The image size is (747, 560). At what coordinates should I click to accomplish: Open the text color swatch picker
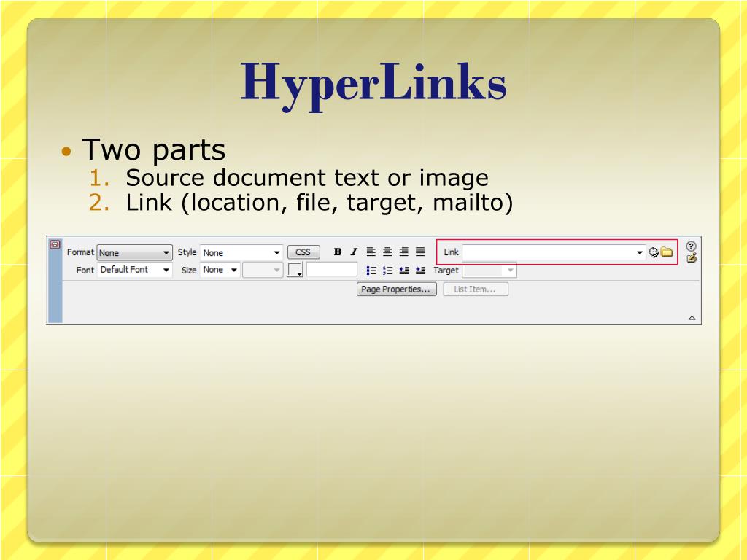[x=295, y=270]
